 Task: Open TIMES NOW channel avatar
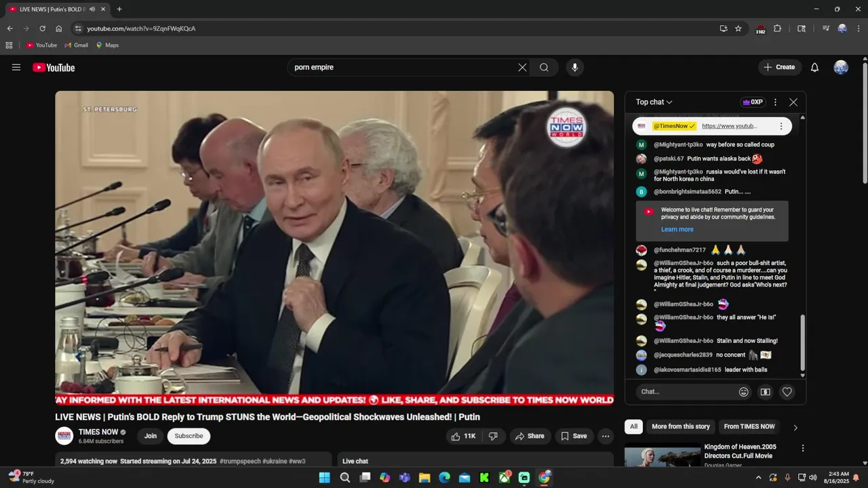point(64,436)
